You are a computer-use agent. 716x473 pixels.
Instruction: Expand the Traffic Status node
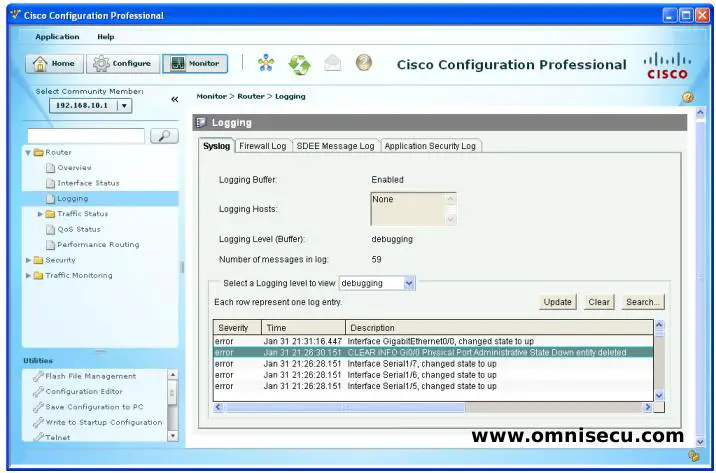coord(40,214)
